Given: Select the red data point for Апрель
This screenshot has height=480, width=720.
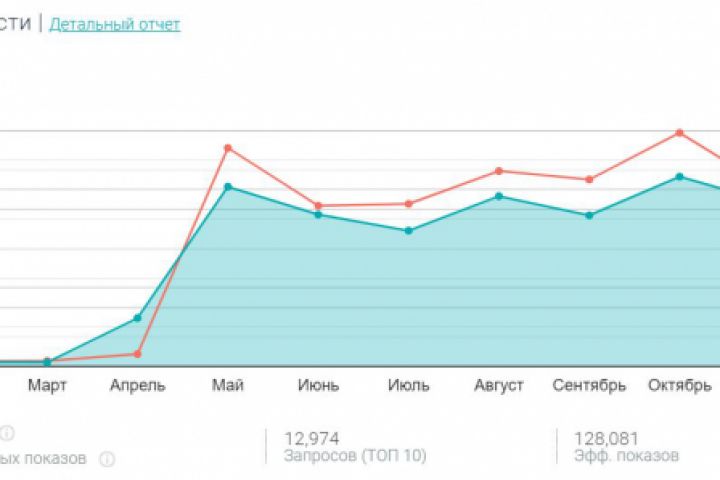Looking at the screenshot, I should point(137,354).
